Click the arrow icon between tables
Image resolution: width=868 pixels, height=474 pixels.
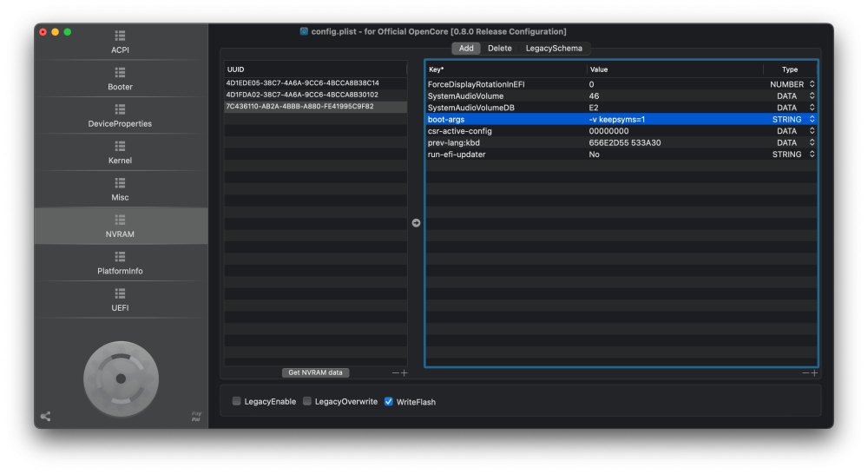[417, 222]
